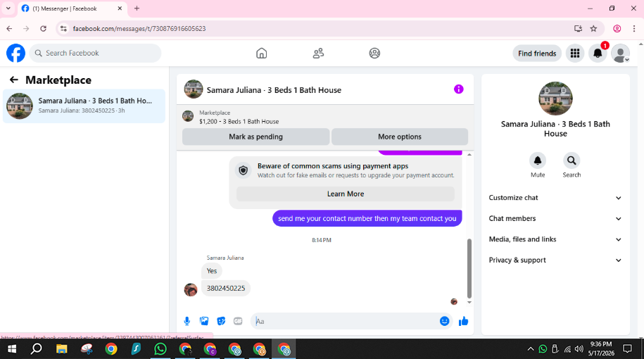644x359 pixels.
Task: Choose a GIF icon
Action: pos(238,321)
